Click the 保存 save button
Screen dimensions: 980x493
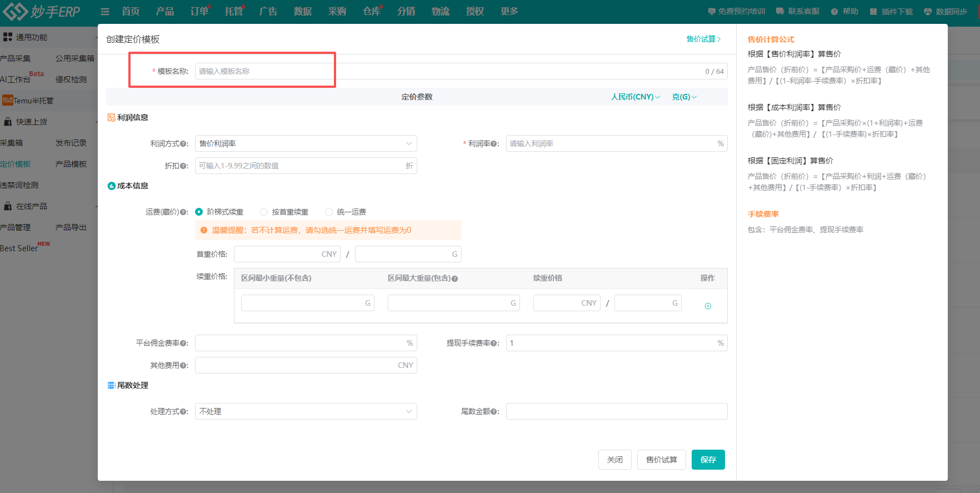click(x=708, y=460)
